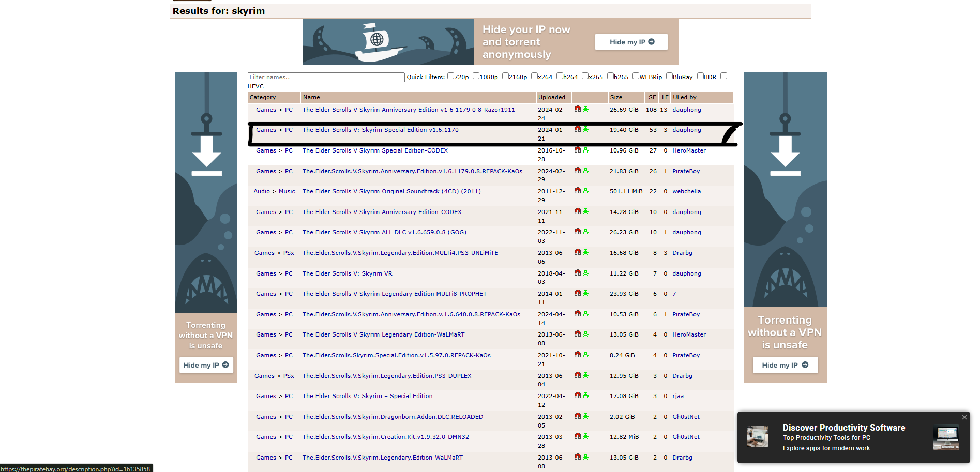Viewport: 980px width, 472px height.
Task: Open Skyrim Anniversary Edition Razor1911 torrent page
Action: tap(409, 110)
